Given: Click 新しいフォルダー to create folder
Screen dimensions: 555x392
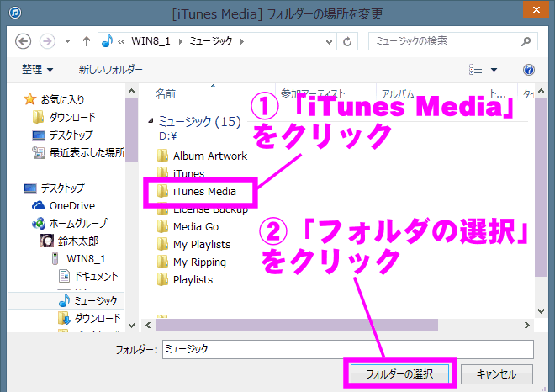Looking at the screenshot, I should coord(110,70).
